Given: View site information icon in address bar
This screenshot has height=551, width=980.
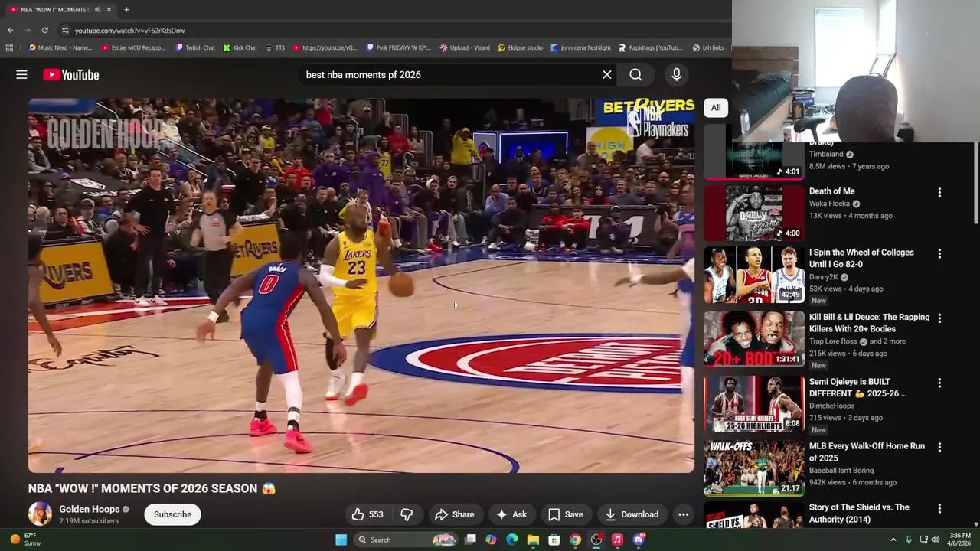Looking at the screenshot, I should (x=65, y=30).
